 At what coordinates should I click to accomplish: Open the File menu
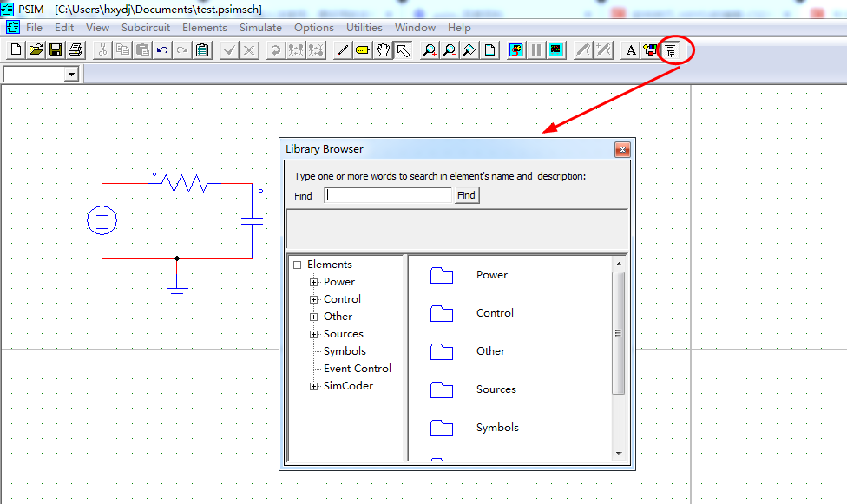(34, 28)
